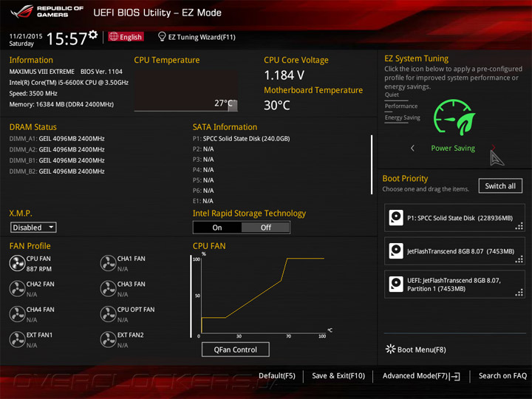Click the P1 SPCC Solid State Disk drive icon

pyautogui.click(x=396, y=218)
